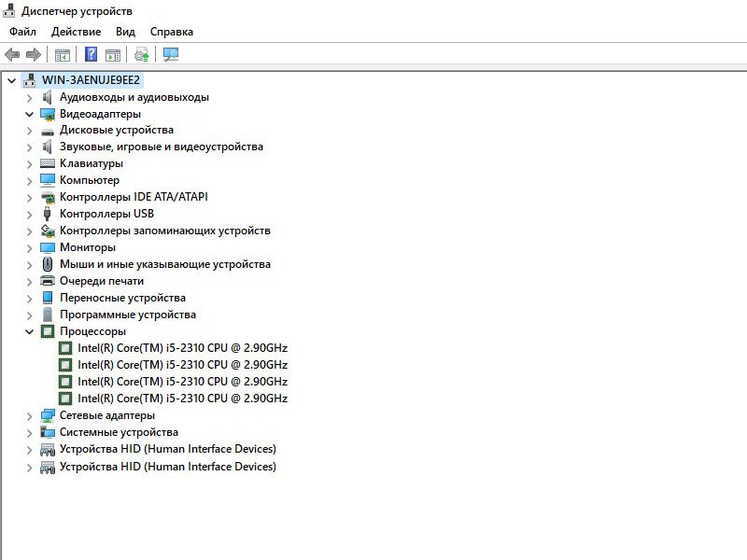This screenshot has width=747, height=560.
Task: Click the computer icon next to WIN-3AENUJE9EE2
Action: pyautogui.click(x=30, y=80)
